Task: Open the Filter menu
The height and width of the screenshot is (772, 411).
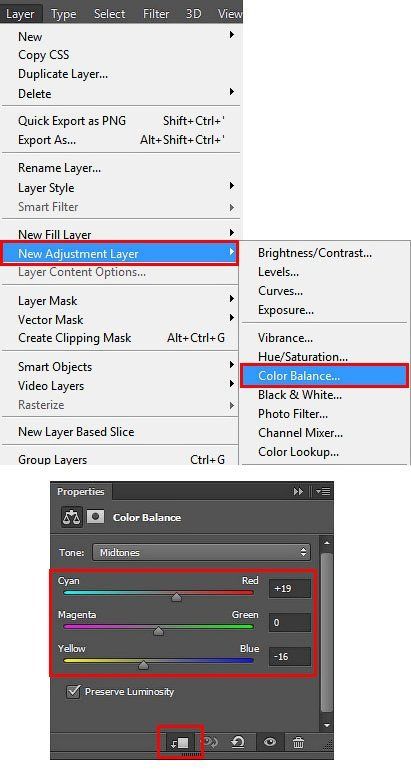Action: click(x=156, y=14)
